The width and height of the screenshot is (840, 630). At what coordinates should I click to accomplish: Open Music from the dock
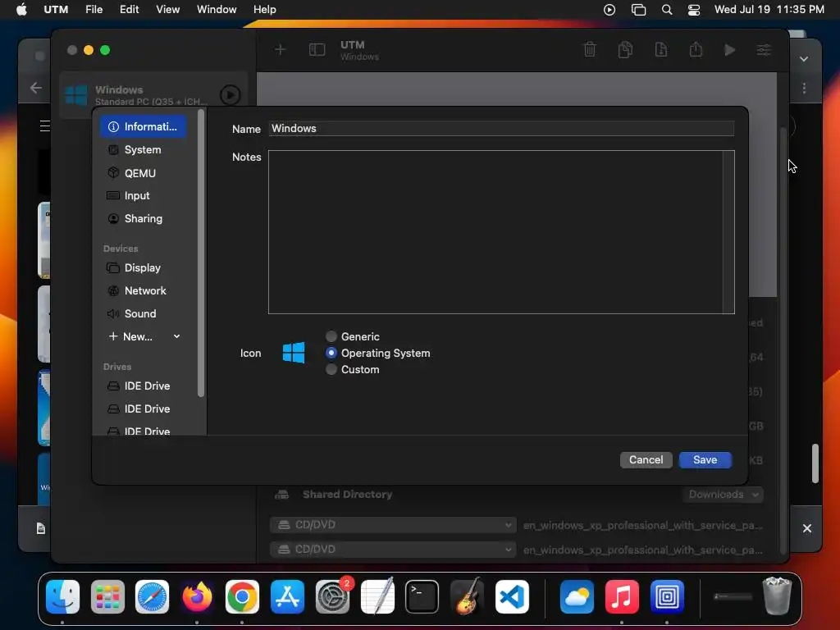pos(622,597)
